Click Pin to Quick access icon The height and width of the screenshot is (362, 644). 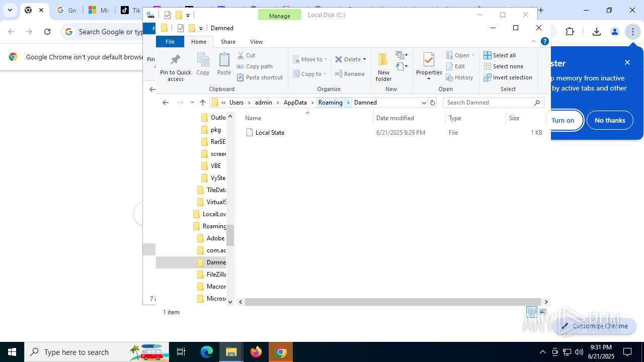[175, 67]
